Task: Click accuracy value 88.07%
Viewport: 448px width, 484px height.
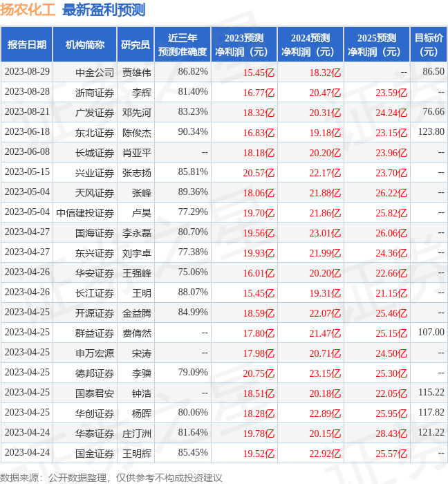Action: [x=193, y=292]
